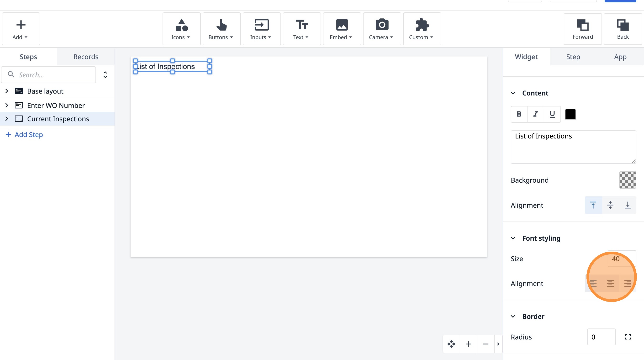Open the black text color swatch

(570, 114)
